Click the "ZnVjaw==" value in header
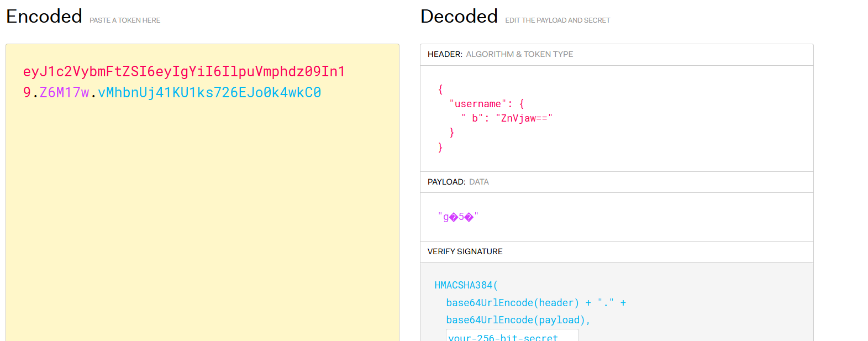 (524, 118)
